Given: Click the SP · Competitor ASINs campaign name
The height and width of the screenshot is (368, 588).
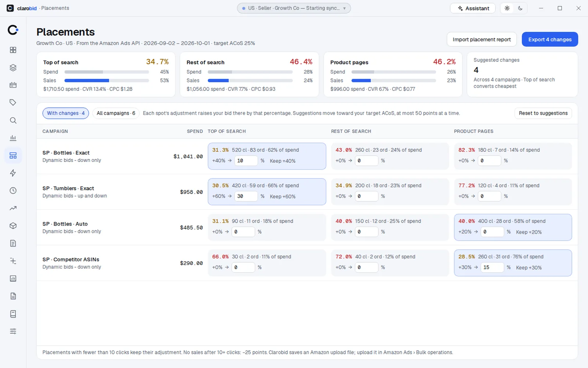Looking at the screenshot, I should coord(71,259).
